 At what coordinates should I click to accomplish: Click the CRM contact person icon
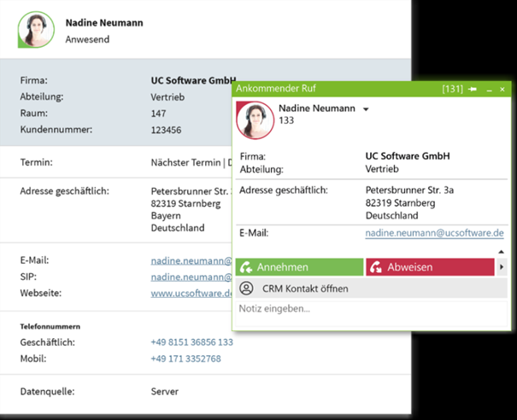[x=246, y=289]
